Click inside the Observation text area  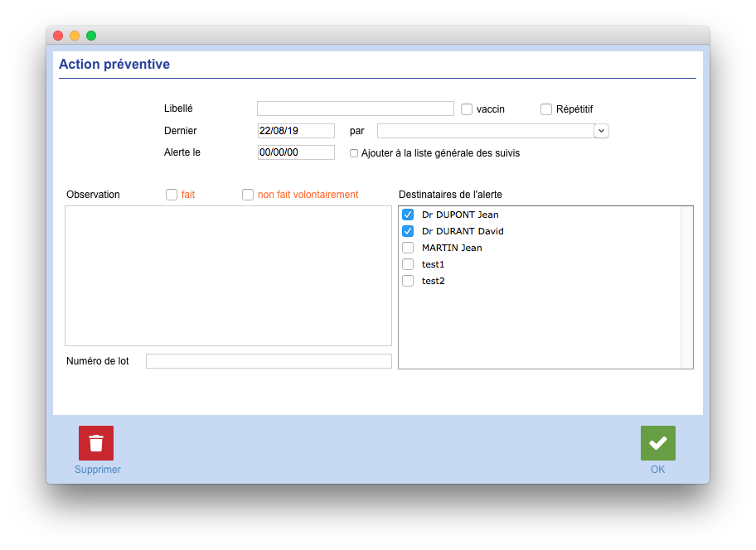(x=228, y=276)
